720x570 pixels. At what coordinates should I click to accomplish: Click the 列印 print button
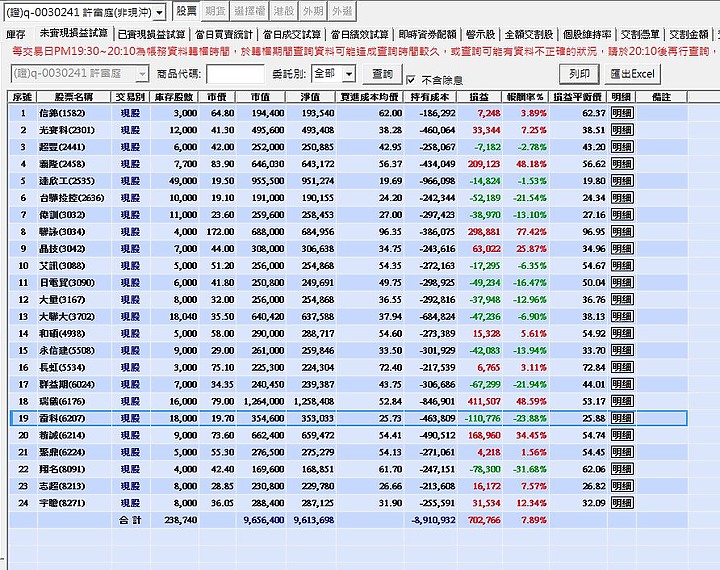(579, 74)
